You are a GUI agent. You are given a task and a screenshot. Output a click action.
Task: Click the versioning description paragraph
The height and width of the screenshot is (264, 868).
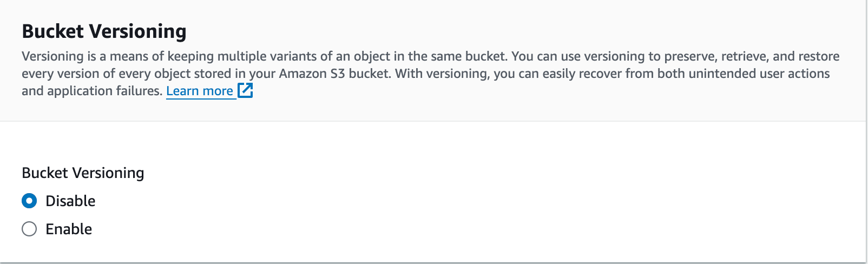pyautogui.click(x=430, y=73)
